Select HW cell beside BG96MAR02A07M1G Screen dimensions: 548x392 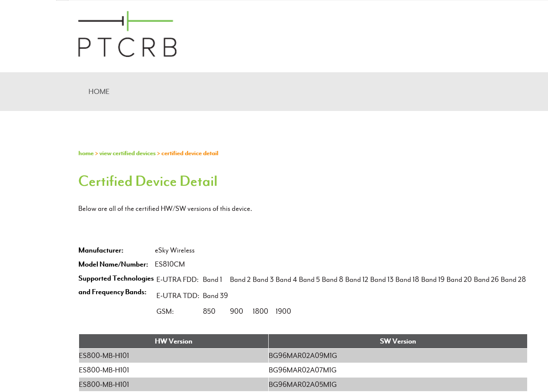point(173,370)
